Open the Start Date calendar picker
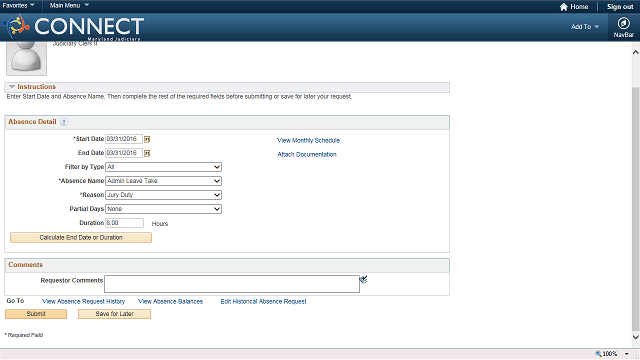 [147, 139]
